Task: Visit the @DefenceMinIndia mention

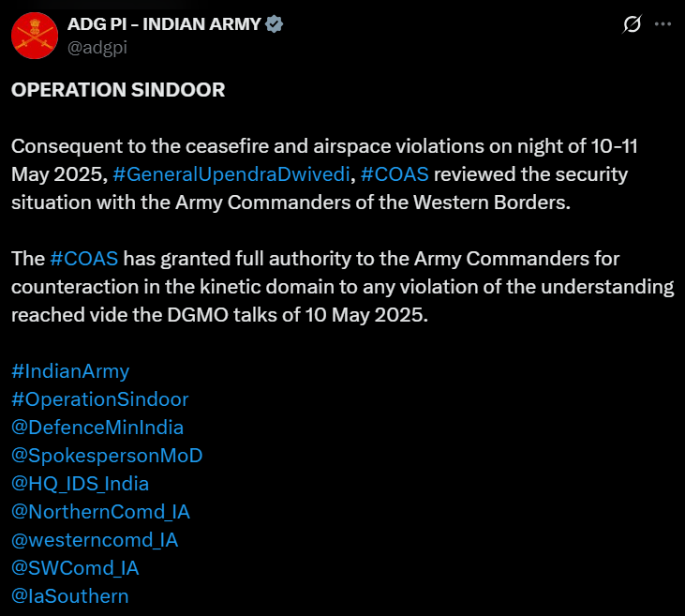Action: point(97,428)
